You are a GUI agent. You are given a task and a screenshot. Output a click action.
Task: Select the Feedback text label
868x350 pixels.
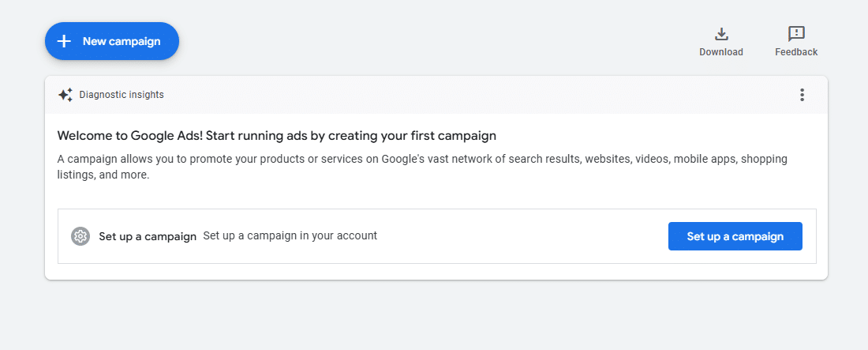pos(796,52)
